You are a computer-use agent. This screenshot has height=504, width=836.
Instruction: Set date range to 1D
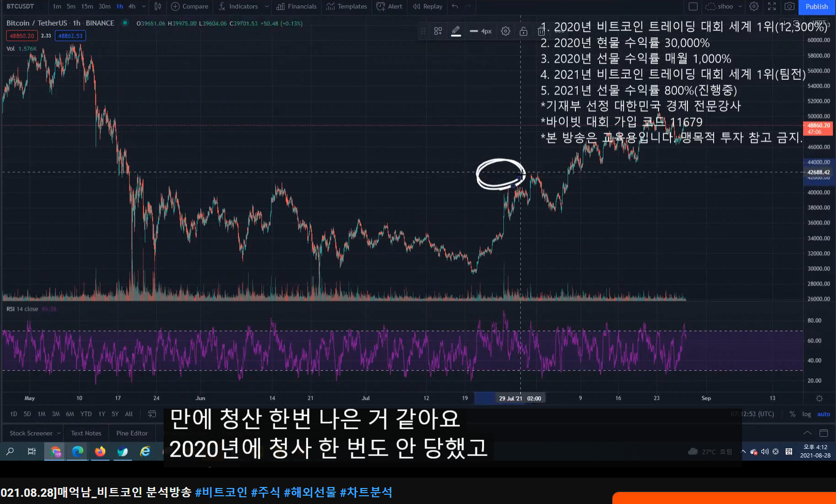pyautogui.click(x=13, y=414)
